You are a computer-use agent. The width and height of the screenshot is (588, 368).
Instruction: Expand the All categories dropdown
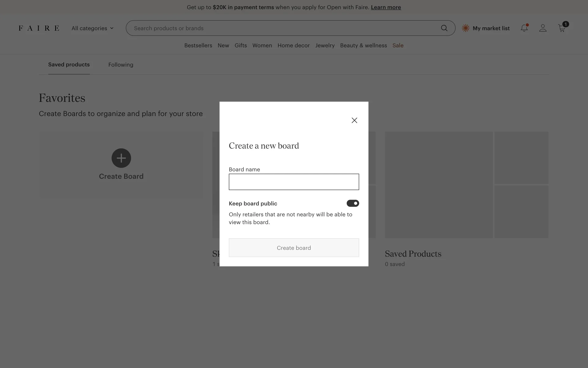point(92,28)
